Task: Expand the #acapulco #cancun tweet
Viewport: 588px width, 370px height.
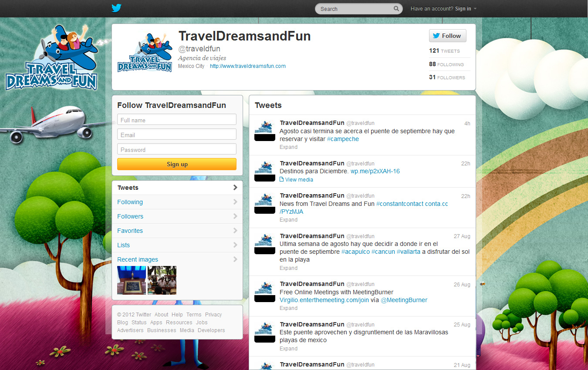Action: tap(288, 268)
